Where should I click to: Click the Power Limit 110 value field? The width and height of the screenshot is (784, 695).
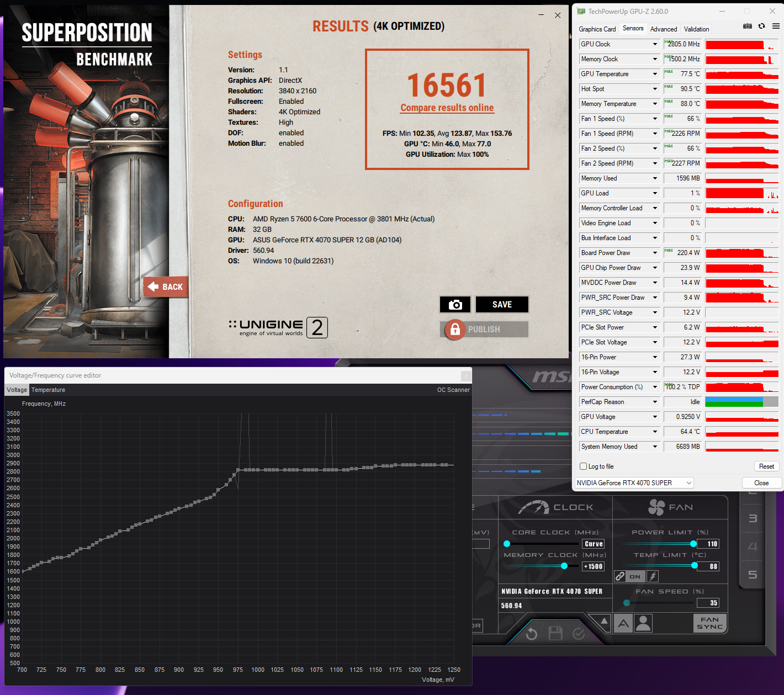pyautogui.click(x=708, y=544)
